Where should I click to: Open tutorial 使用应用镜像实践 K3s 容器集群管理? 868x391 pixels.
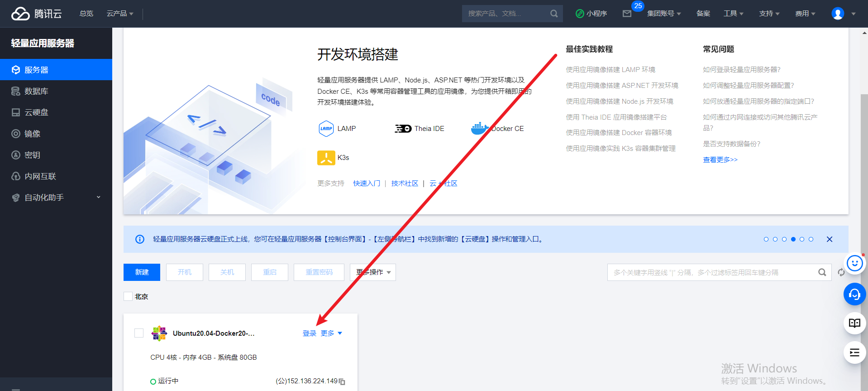click(620, 149)
